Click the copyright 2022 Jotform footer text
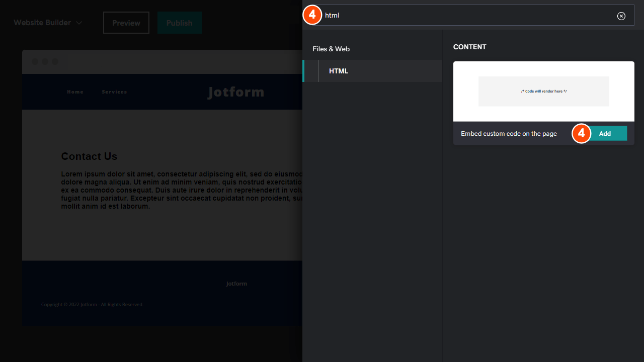Viewport: 644px width, 362px height. pyautogui.click(x=92, y=305)
